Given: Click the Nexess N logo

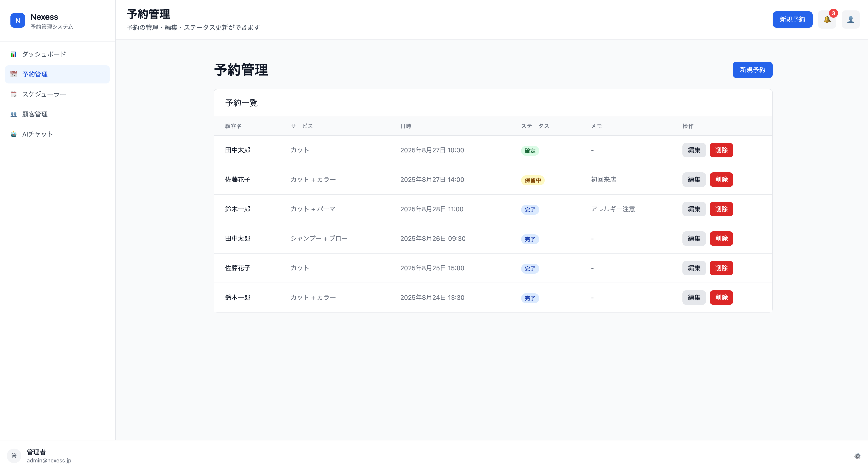Looking at the screenshot, I should 17,20.
